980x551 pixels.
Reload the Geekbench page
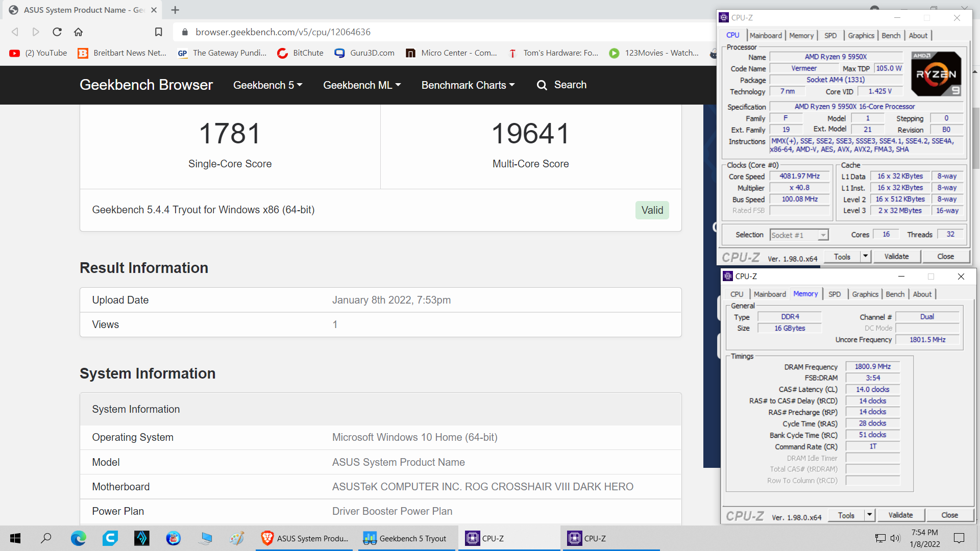57,32
